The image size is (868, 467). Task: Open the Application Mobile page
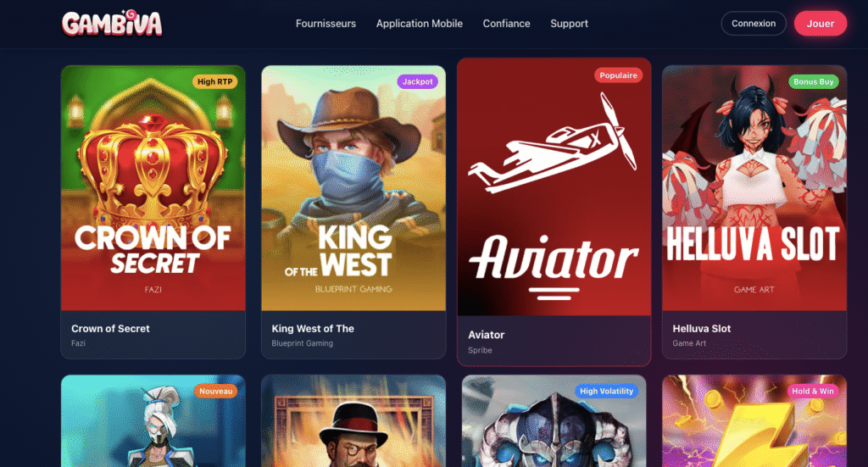tap(419, 24)
